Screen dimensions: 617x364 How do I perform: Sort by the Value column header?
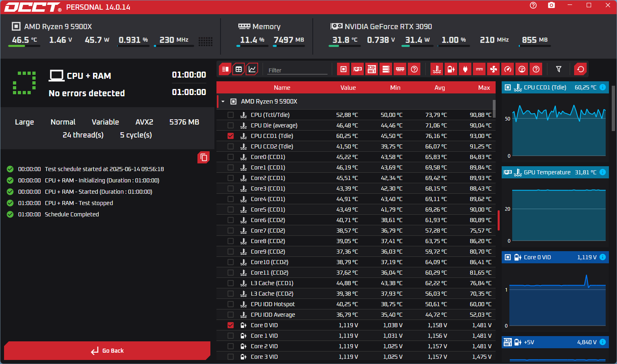[x=348, y=88]
